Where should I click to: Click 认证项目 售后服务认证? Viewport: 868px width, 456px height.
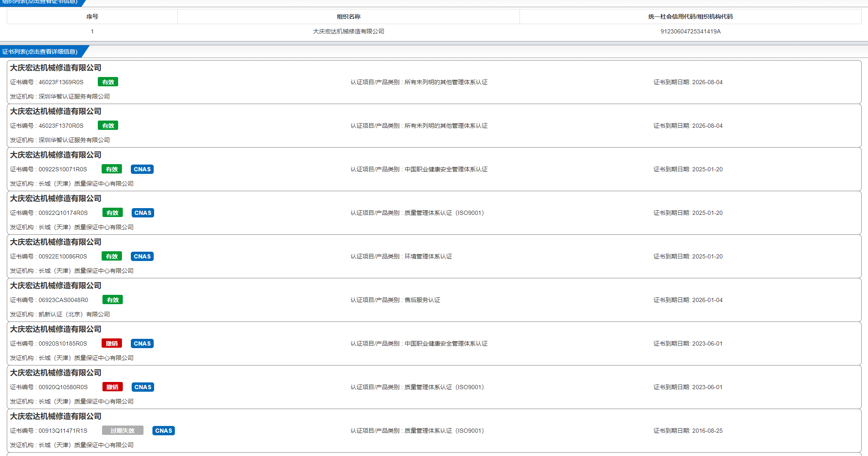(395, 300)
